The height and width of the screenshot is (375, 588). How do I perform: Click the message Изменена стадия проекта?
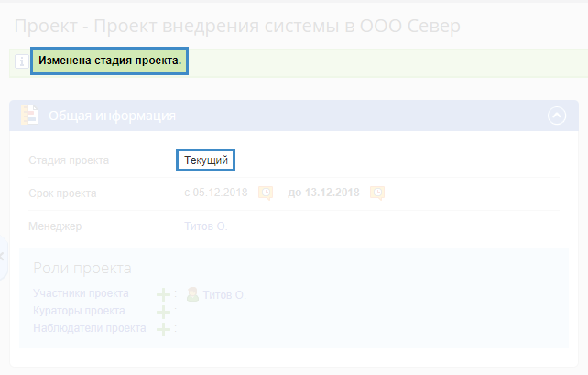110,61
